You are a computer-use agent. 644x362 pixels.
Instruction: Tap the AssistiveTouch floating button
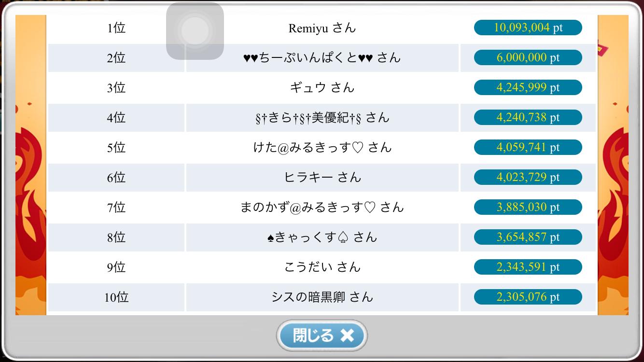pyautogui.click(x=195, y=31)
